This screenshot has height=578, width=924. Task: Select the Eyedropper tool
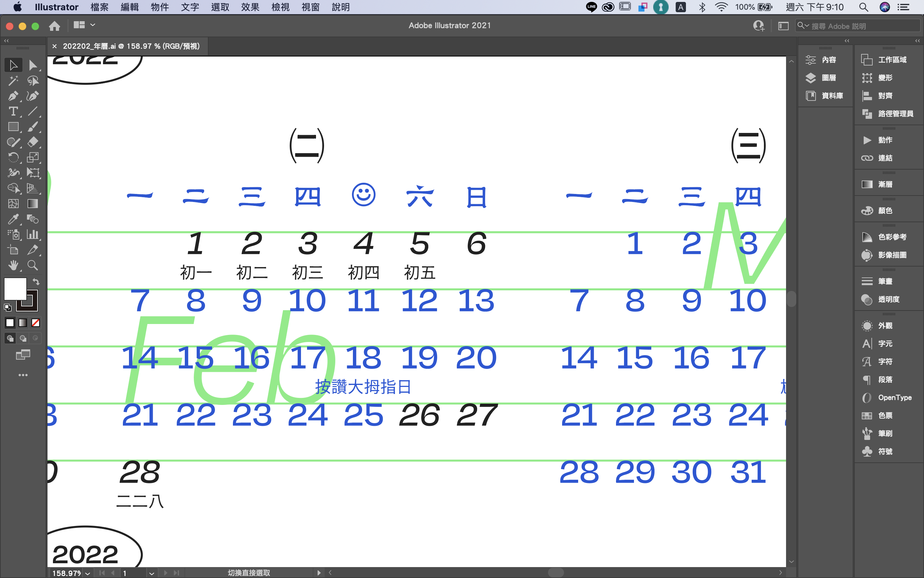[13, 219]
